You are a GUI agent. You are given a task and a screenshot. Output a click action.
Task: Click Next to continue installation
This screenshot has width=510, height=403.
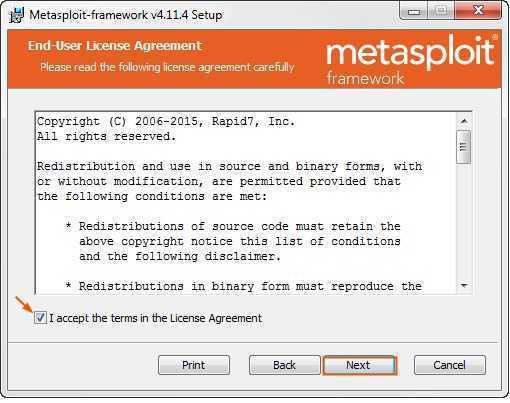click(x=360, y=365)
